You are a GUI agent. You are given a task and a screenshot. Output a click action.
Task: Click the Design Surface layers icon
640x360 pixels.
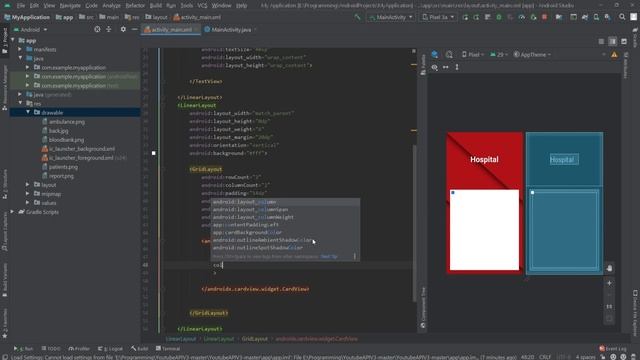pos(435,55)
